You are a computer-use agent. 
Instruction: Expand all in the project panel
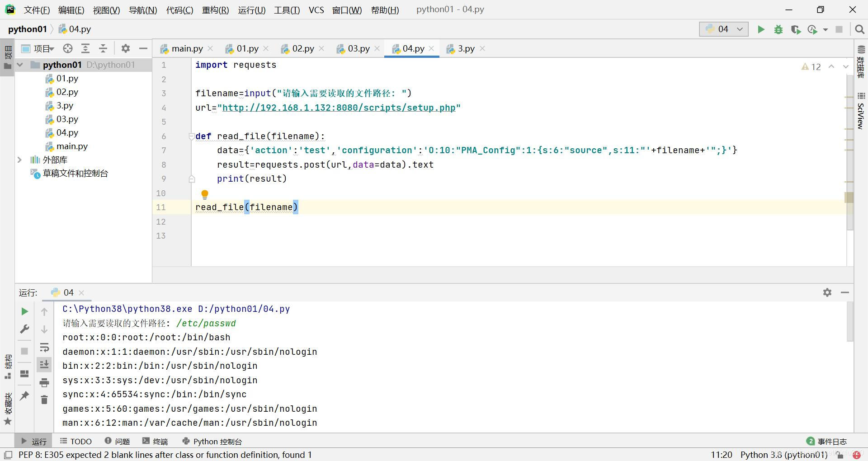[85, 48]
